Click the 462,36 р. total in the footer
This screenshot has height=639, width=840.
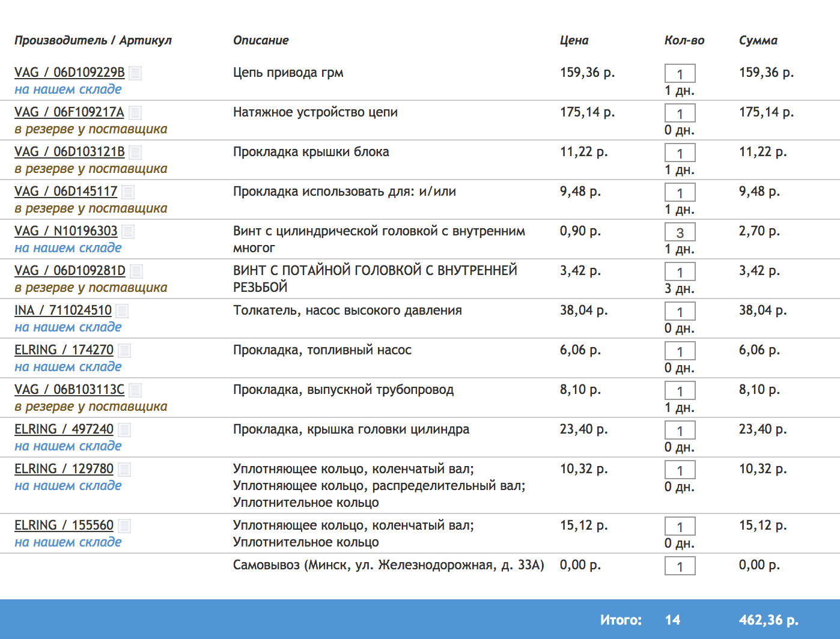coord(768,620)
